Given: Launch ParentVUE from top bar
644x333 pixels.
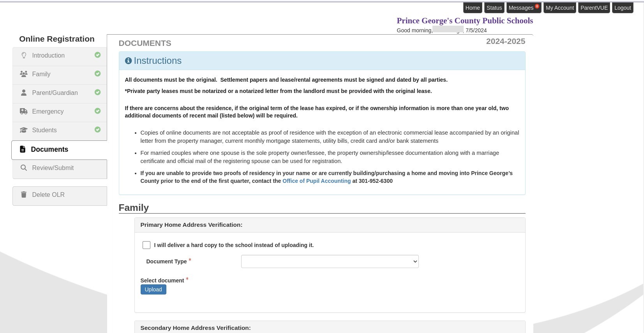Looking at the screenshot, I should click(594, 8).
